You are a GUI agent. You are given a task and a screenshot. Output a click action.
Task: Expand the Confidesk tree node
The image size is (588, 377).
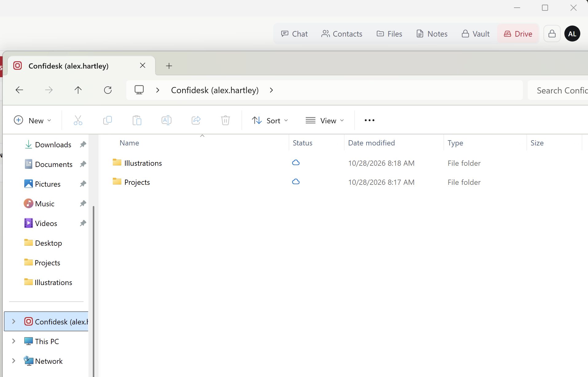point(14,321)
